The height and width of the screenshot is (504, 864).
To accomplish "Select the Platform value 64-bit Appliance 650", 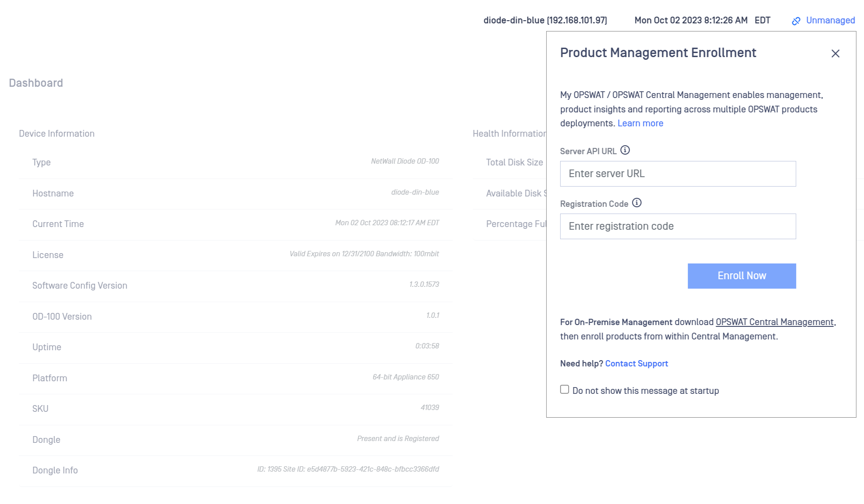I will [x=405, y=377].
